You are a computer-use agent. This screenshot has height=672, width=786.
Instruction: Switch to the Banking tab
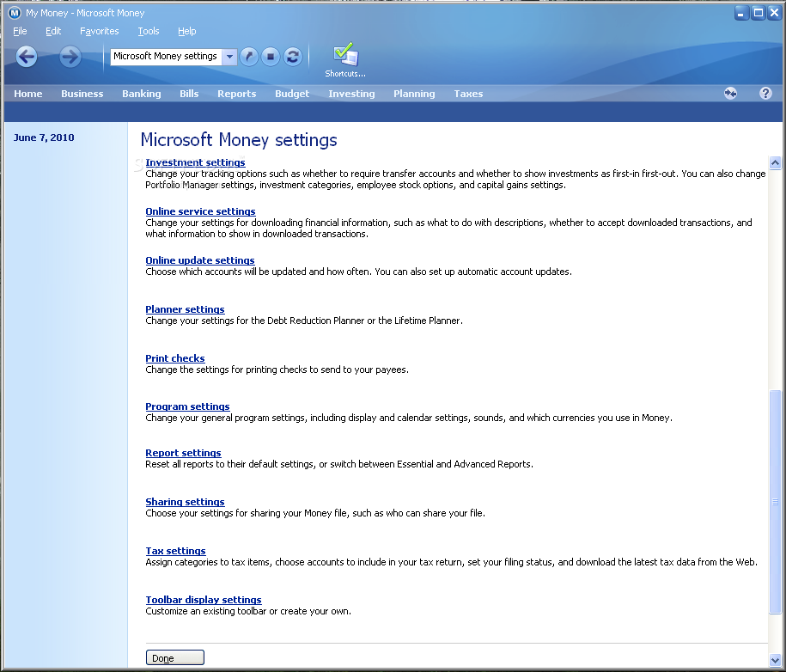click(142, 94)
